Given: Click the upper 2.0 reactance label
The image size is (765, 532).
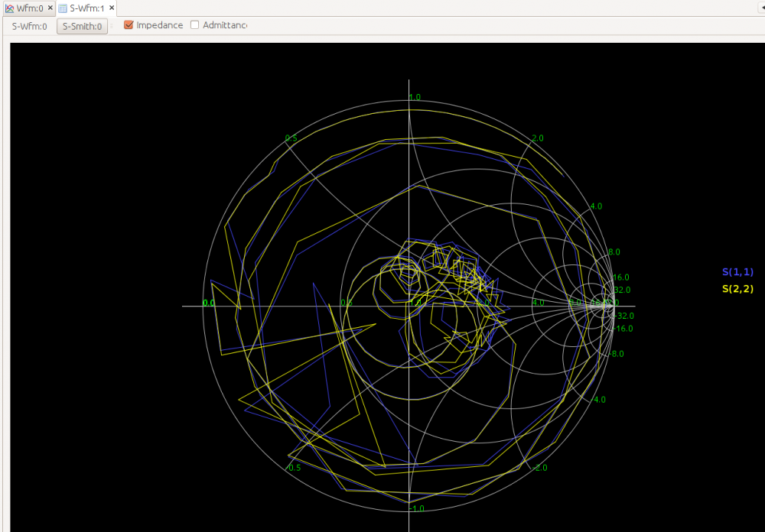Looking at the screenshot, I should (537, 138).
